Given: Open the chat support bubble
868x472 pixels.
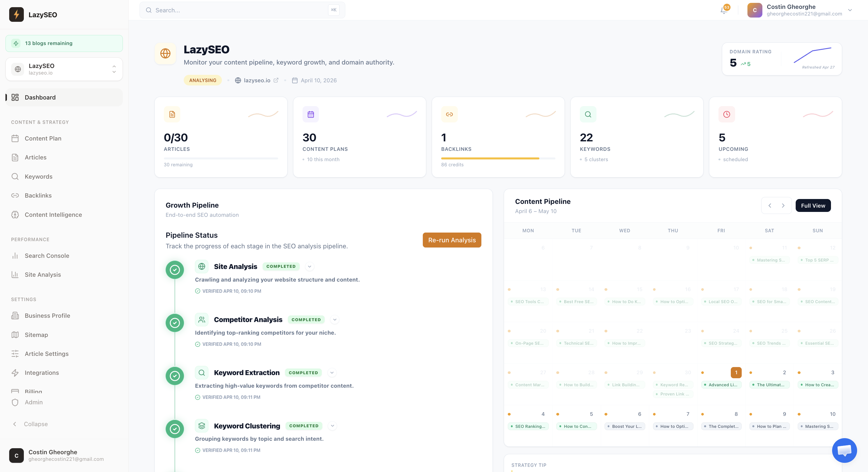Looking at the screenshot, I should 844,450.
